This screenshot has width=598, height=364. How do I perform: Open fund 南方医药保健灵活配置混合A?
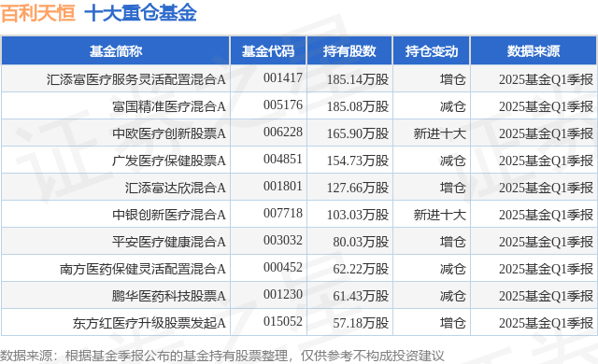143,269
